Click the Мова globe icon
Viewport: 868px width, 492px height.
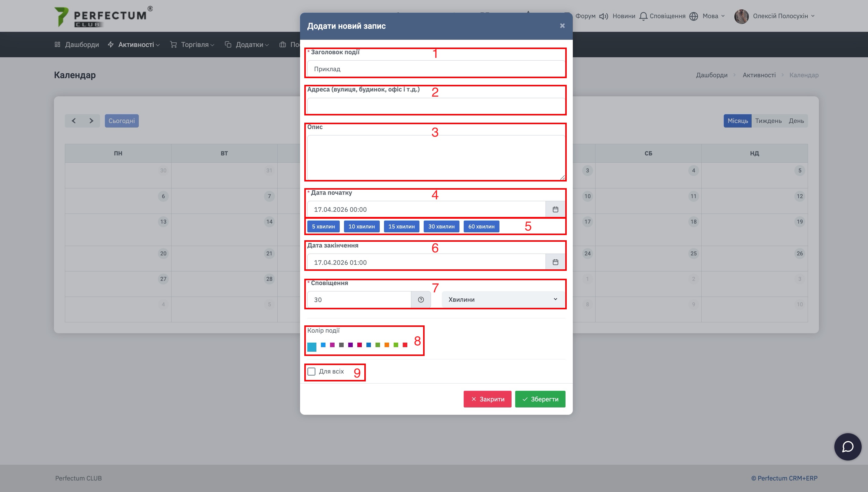point(694,16)
